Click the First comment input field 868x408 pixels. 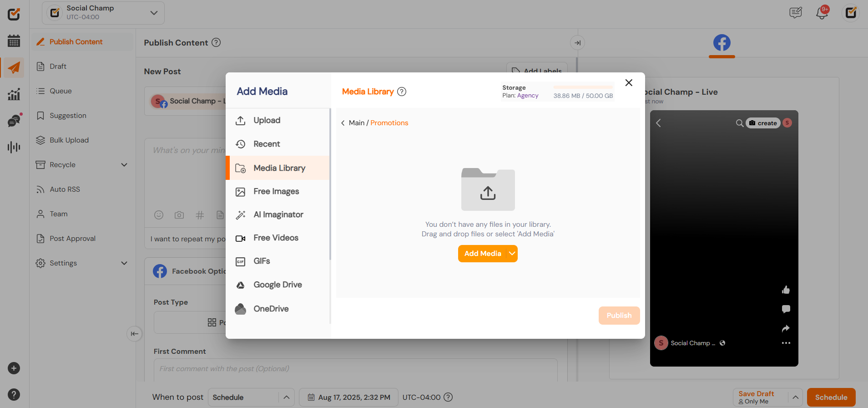pyautogui.click(x=355, y=369)
